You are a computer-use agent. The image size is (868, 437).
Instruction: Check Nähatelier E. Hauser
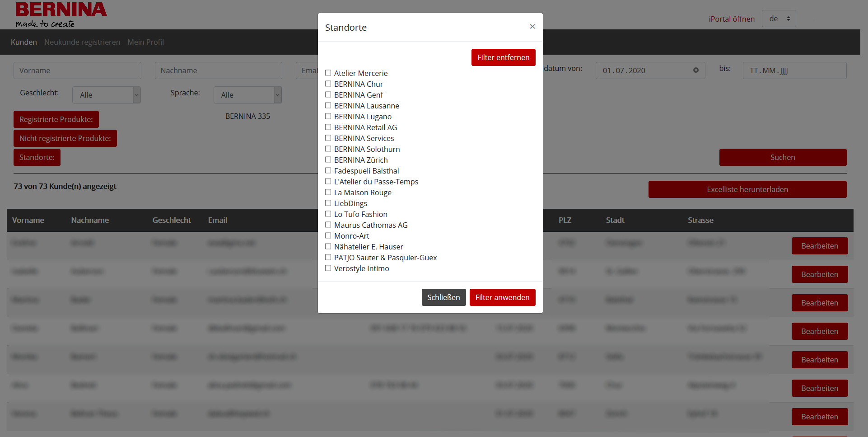tap(328, 246)
